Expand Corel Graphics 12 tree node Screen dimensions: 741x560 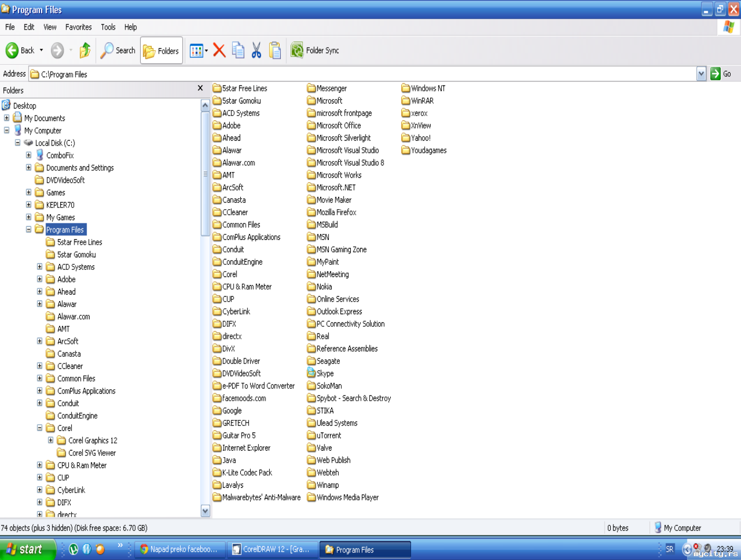coord(50,440)
